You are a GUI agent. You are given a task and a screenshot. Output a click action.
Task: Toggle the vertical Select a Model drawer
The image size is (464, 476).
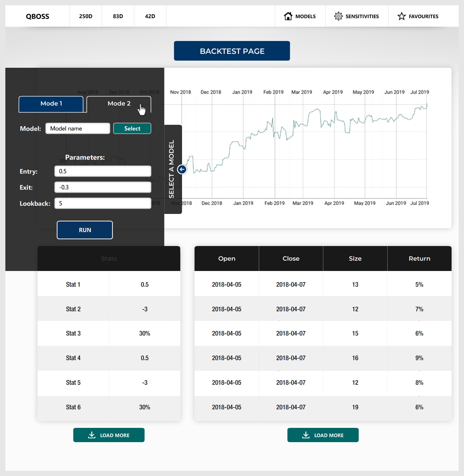(171, 169)
